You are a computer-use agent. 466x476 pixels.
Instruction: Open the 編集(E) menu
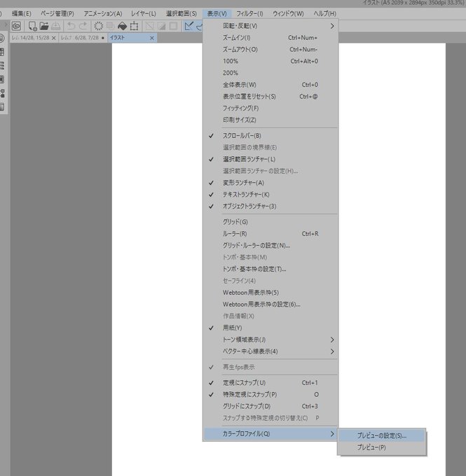[21, 14]
